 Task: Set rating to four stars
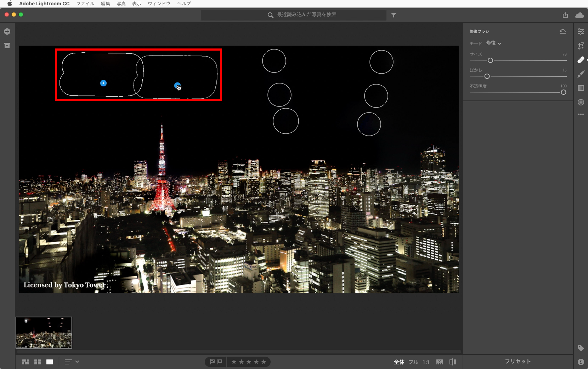point(256,362)
